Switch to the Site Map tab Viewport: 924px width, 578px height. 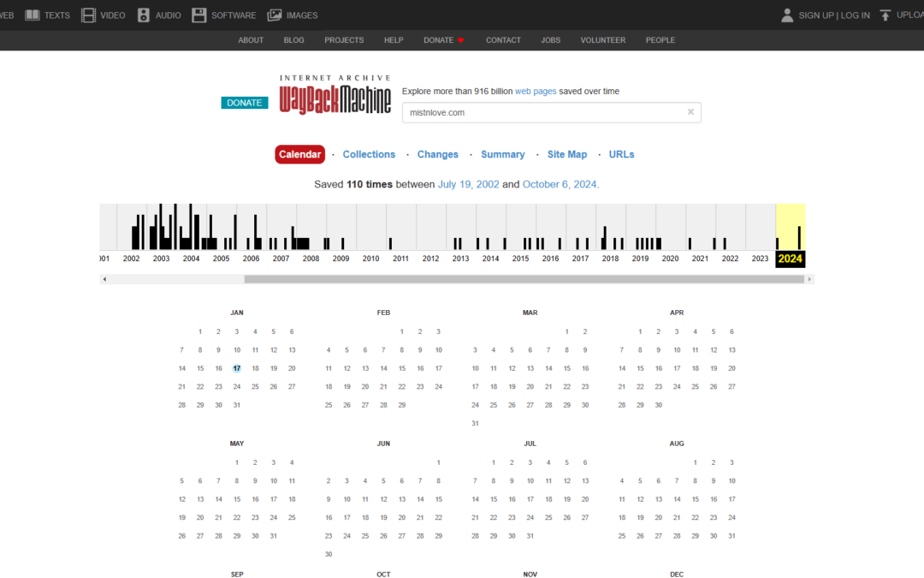pyautogui.click(x=567, y=154)
